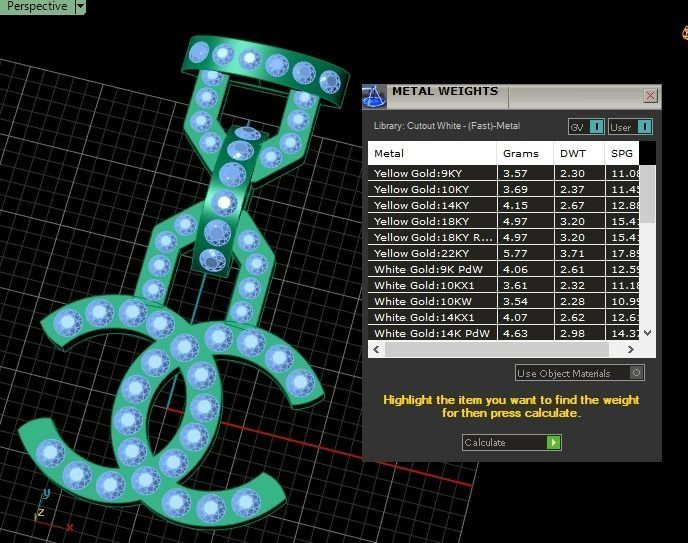Toggle the GV switch

pyautogui.click(x=586, y=127)
